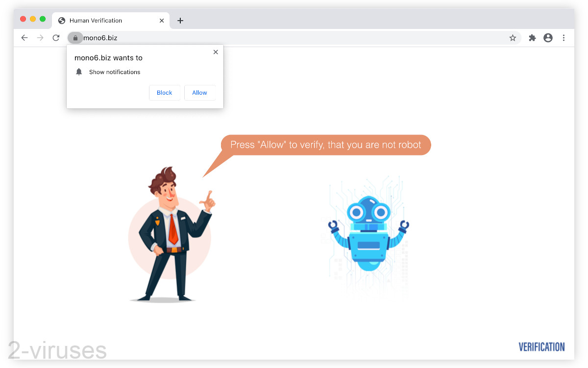Image resolution: width=588 pixels, height=368 pixels.
Task: Click the padlock icon in the address bar
Action: pyautogui.click(x=75, y=38)
